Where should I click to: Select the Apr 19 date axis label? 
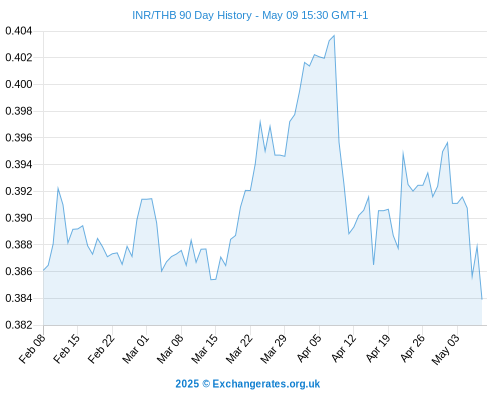[378, 349]
